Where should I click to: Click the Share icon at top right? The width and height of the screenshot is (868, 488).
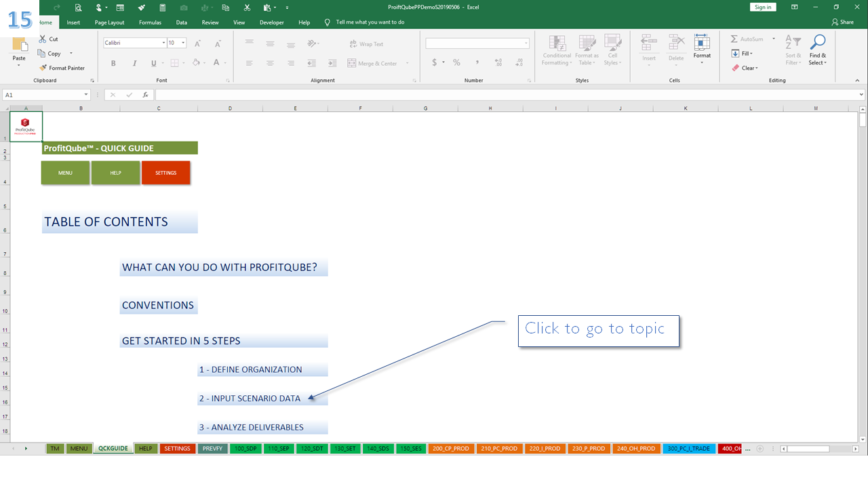[x=843, y=22]
